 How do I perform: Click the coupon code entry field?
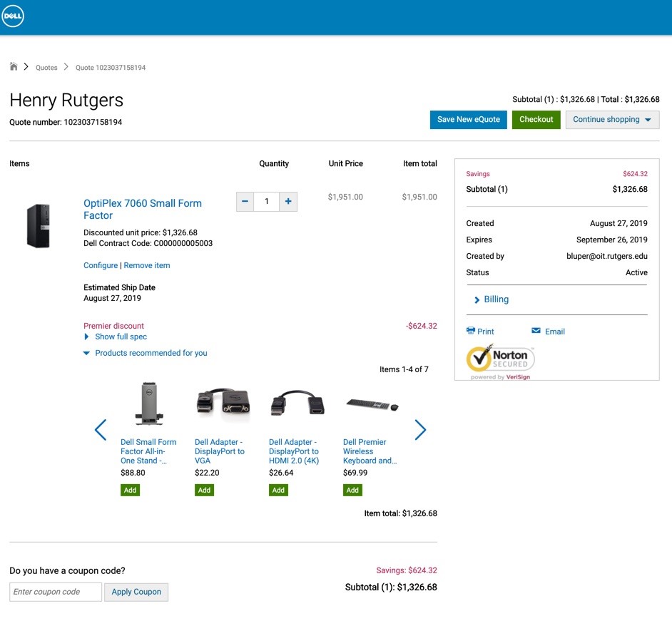point(55,592)
